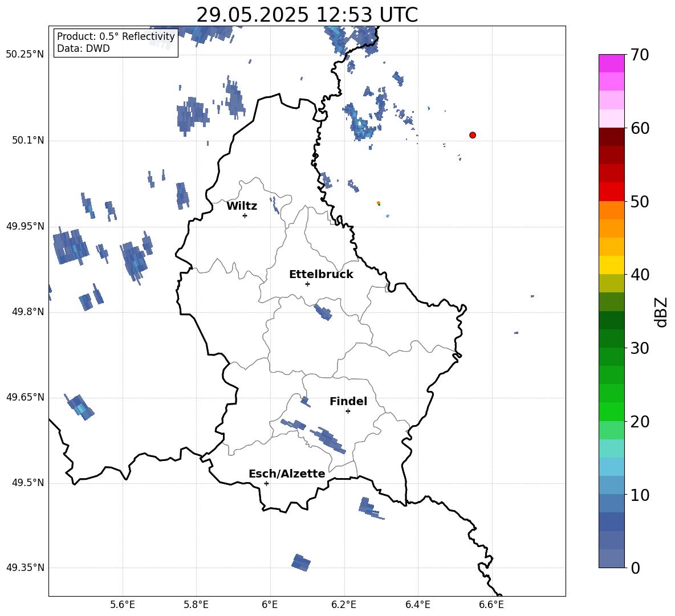Click the colorbar tick label 30
Image resolution: width=675 pixels, height=616 pixels.
tap(640, 348)
